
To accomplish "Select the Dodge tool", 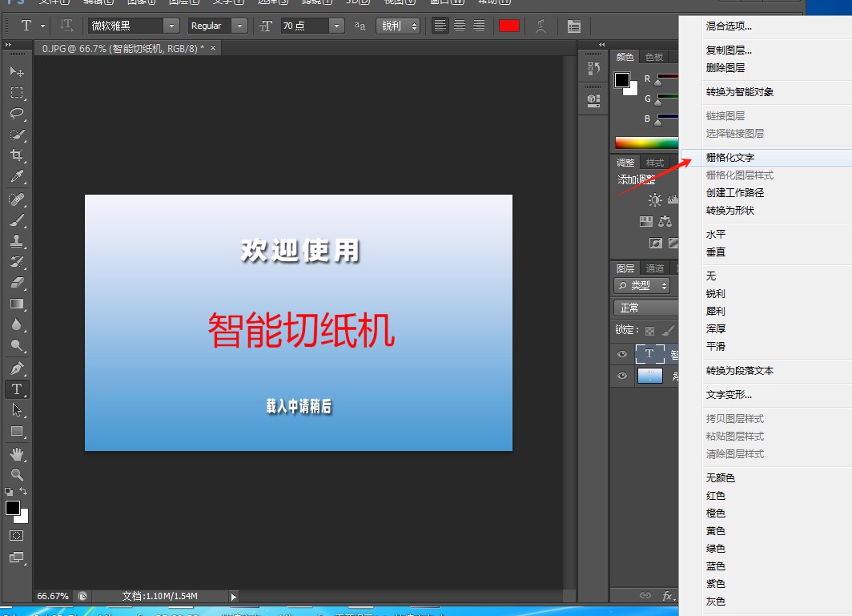I will click(x=17, y=345).
